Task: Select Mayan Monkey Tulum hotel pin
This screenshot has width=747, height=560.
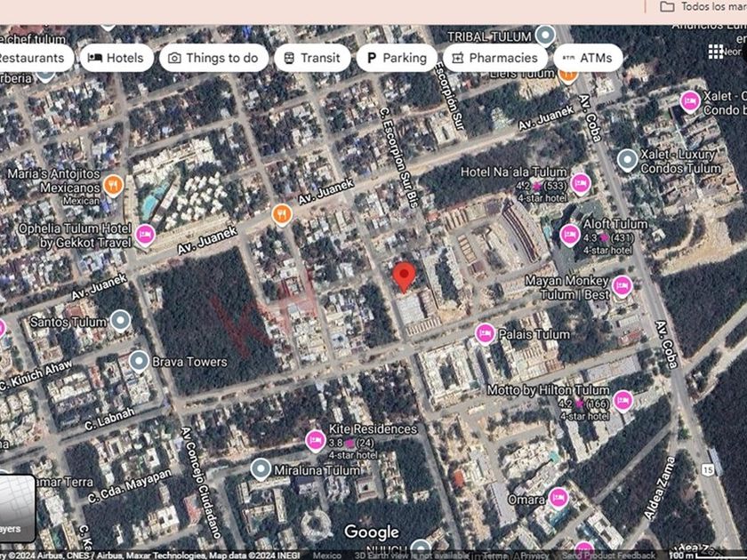Action: 622,286
